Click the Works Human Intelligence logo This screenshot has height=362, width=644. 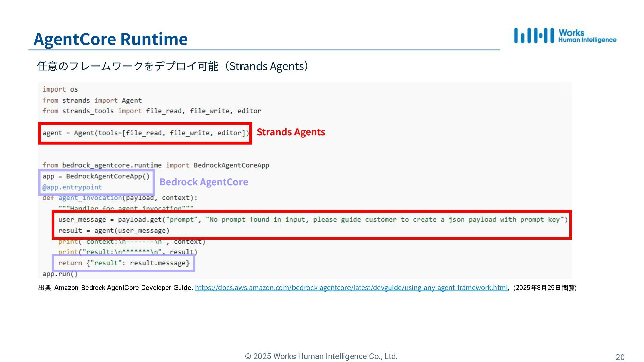coord(565,36)
